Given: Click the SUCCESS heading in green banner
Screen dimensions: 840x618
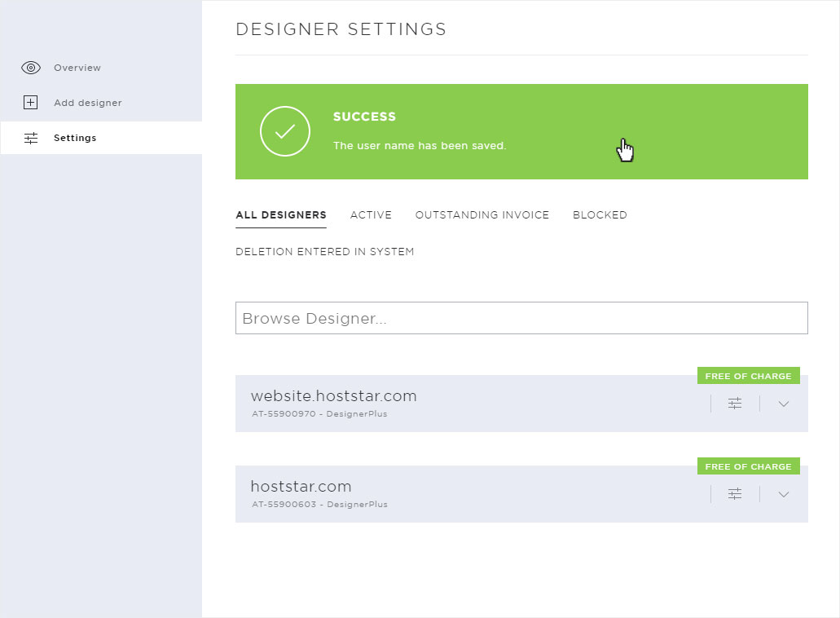Looking at the screenshot, I should tap(364, 117).
